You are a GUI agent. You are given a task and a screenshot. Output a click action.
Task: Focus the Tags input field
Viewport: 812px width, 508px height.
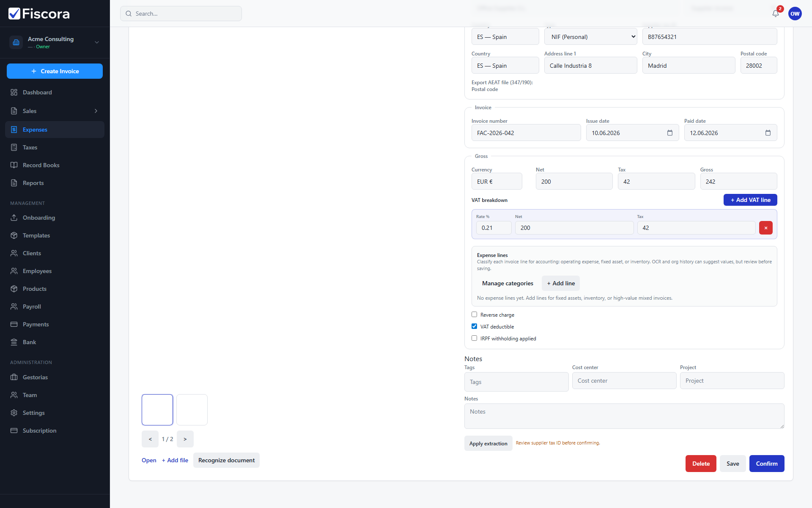tap(516, 382)
